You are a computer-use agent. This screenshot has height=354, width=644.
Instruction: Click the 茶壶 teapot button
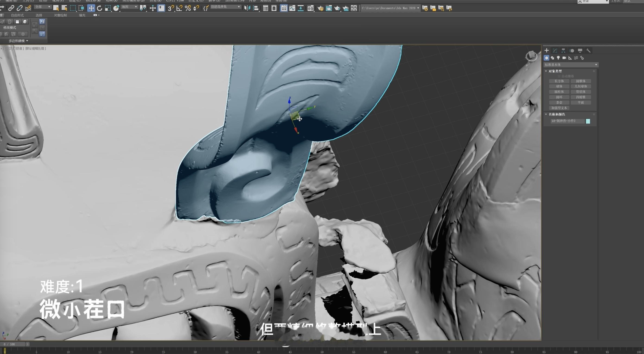tap(559, 102)
